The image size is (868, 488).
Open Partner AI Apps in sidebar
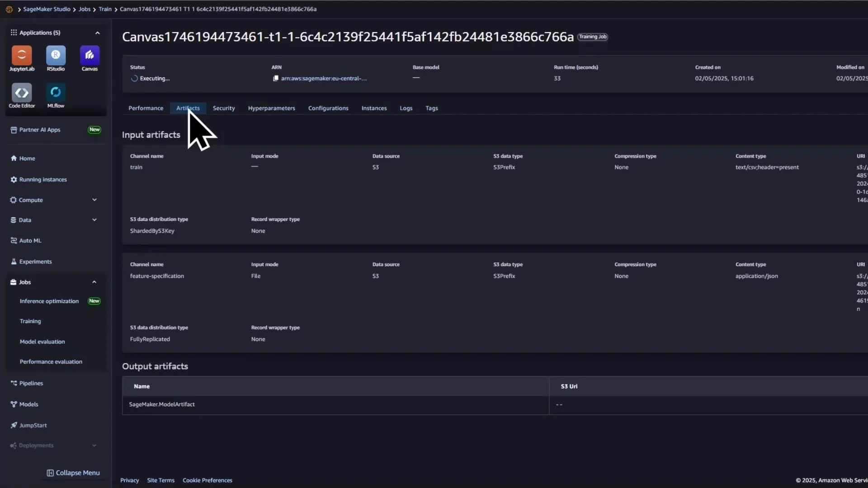click(40, 130)
